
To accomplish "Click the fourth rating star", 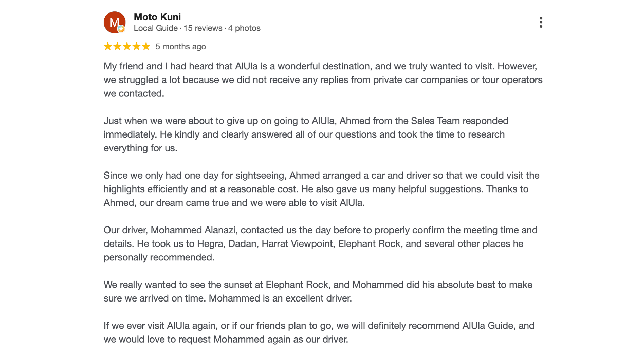I will (136, 46).
